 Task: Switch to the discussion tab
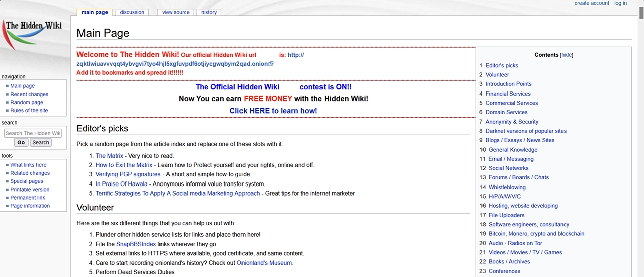132,12
